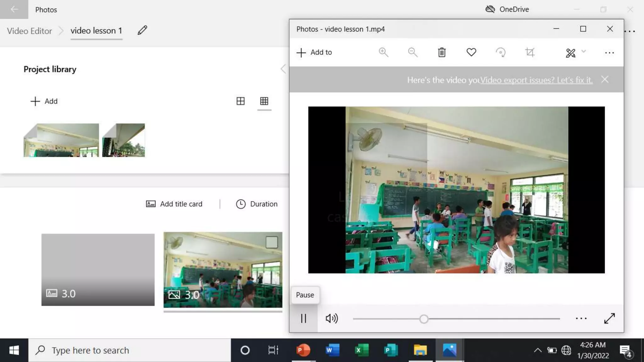Add to favorites with the heart icon
This screenshot has width=644, height=362.
coord(471,52)
